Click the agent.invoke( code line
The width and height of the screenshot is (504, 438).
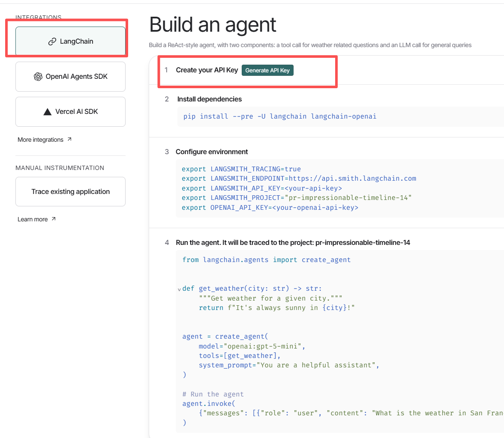(x=209, y=404)
